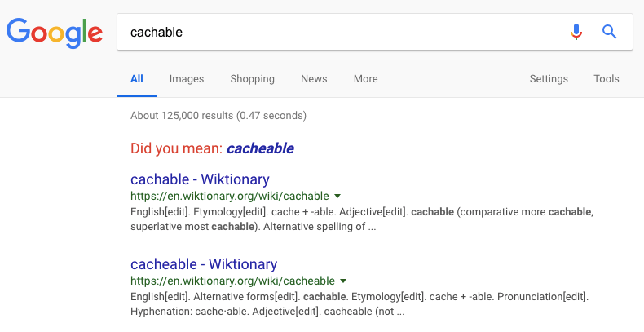Start voice search with the microphone icon
Screen dimensions: 644x332
pyautogui.click(x=576, y=32)
